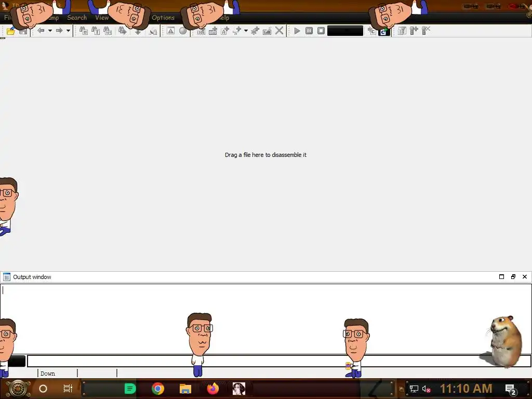532x399 pixels.
Task: Open the IDA portrait taskbar icon
Action: point(239,389)
